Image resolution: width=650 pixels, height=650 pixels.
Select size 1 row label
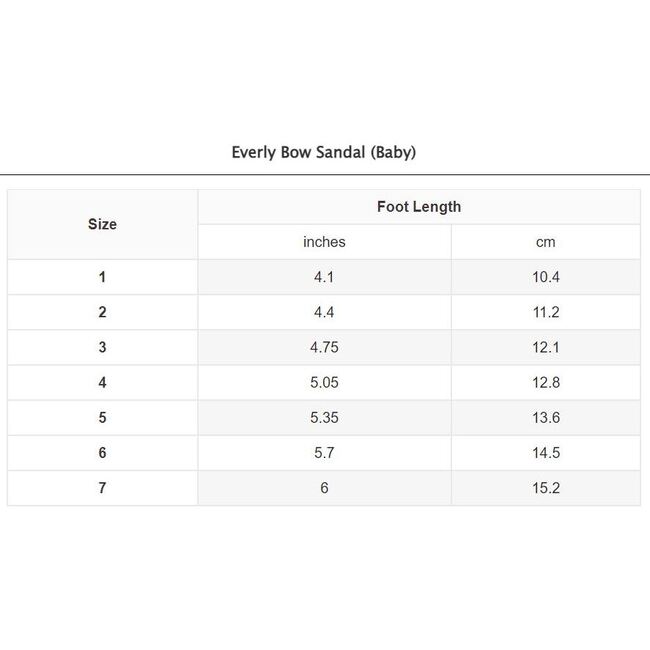102,277
